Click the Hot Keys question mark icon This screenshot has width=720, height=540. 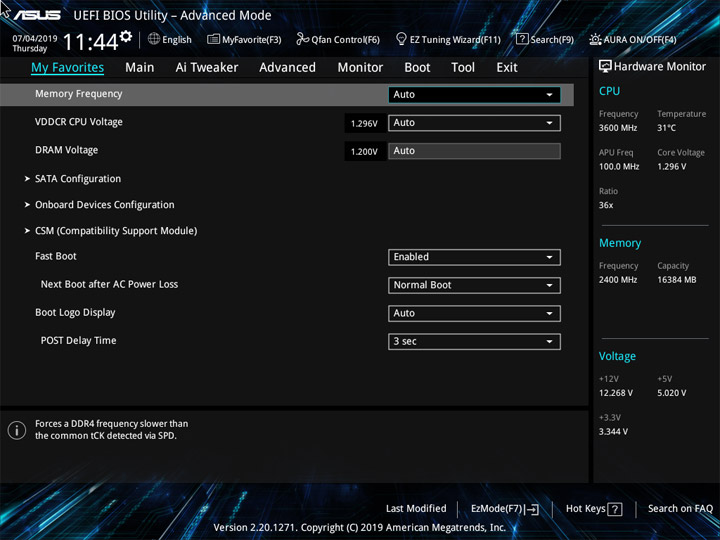point(614,509)
